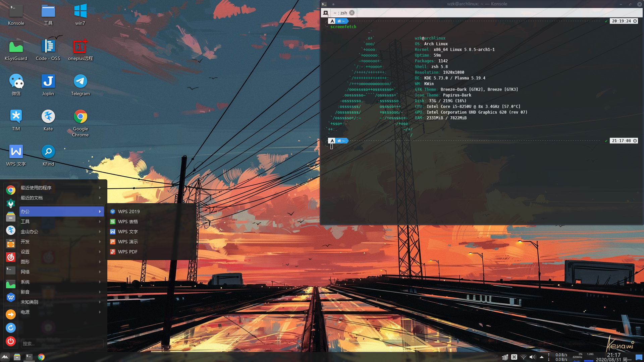644x362 pixels.
Task: Open KSysGuard from the desktop
Action: point(16,50)
